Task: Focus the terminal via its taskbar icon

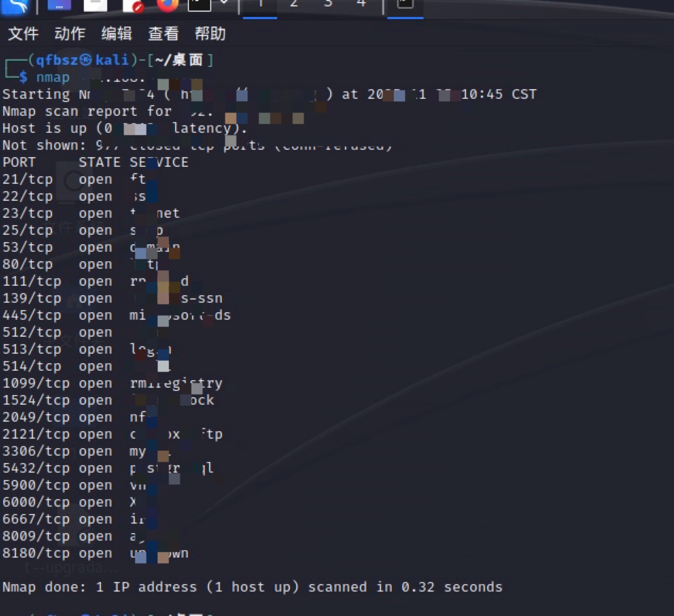Action: pos(404,5)
